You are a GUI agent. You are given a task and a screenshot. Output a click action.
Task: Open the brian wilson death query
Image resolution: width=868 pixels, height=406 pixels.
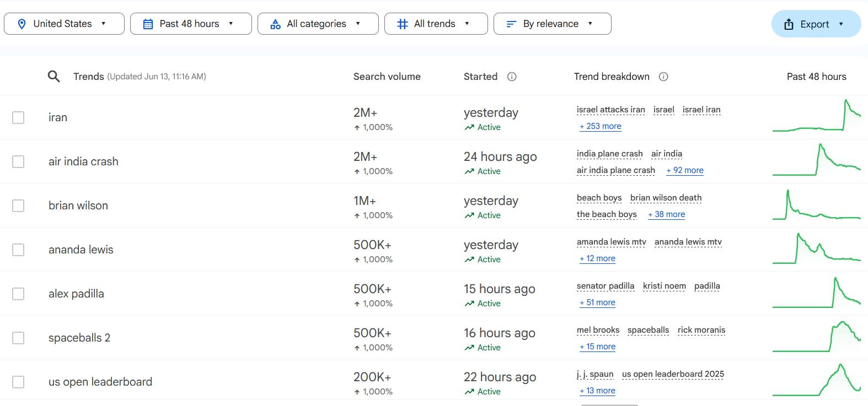[666, 198]
